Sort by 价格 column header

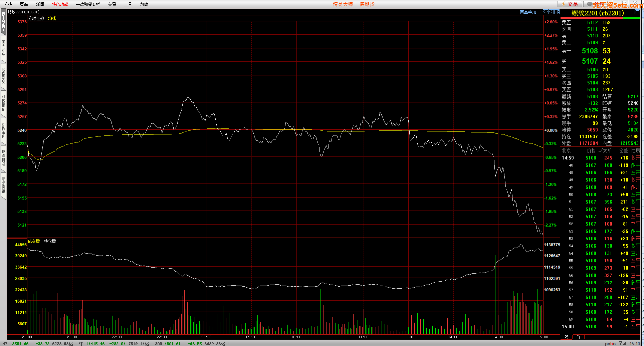(x=591, y=150)
